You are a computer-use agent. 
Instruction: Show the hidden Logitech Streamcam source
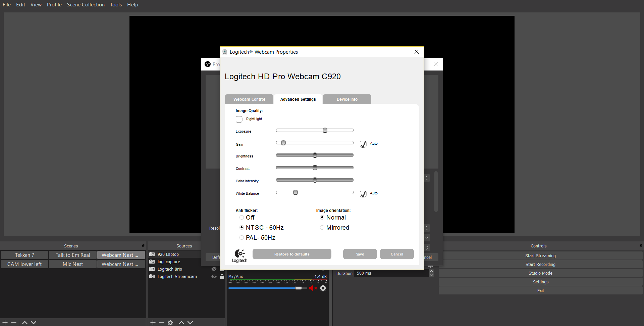[214, 277]
